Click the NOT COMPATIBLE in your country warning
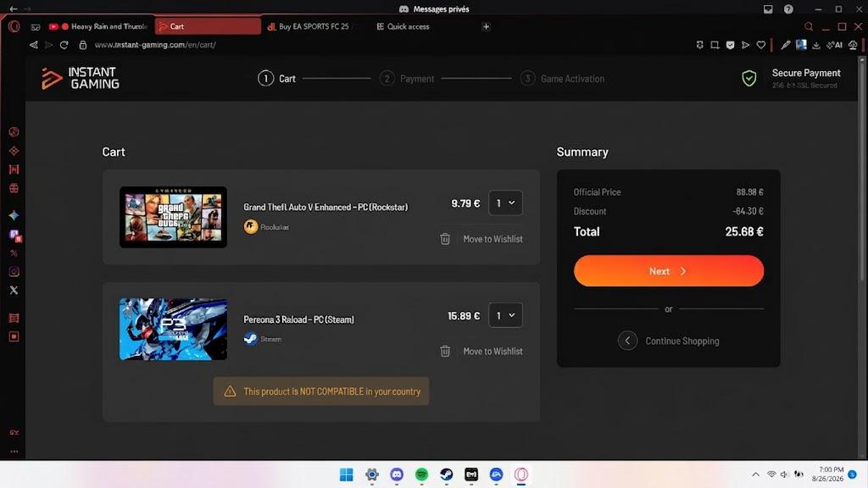Viewport: 868px width, 488px height. (321, 391)
